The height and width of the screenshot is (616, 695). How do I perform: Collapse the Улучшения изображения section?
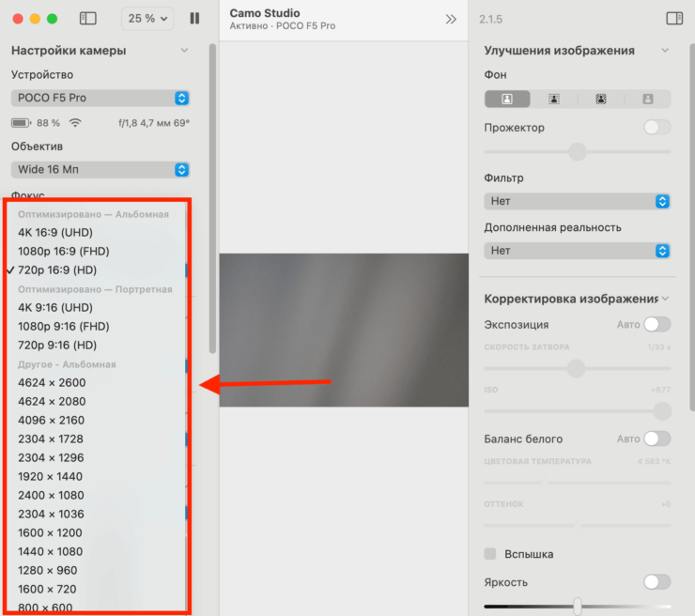click(x=665, y=51)
